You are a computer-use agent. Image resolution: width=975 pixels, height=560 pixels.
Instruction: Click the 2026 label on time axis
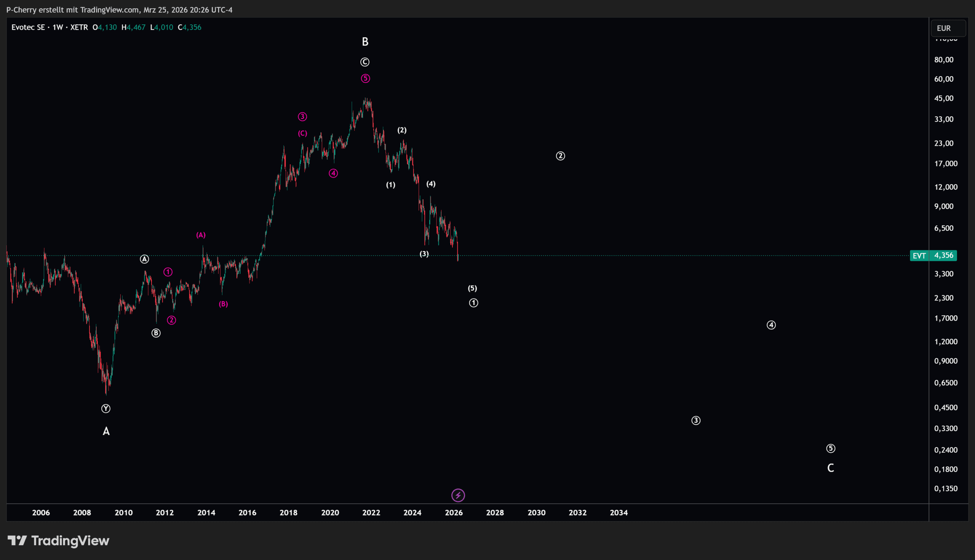point(454,513)
